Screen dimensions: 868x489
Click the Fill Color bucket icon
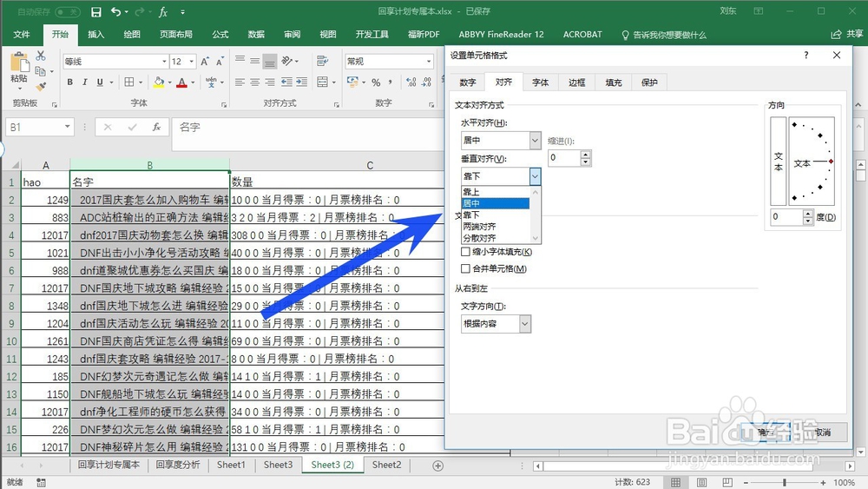tap(159, 82)
